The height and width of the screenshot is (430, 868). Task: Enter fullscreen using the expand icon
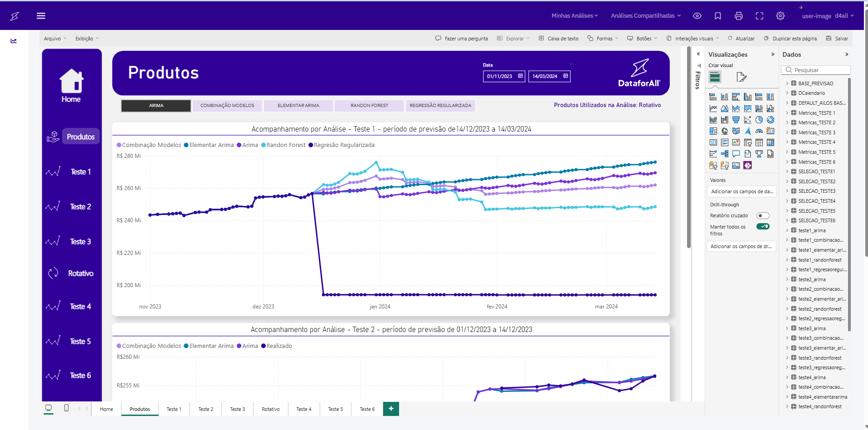tap(760, 16)
